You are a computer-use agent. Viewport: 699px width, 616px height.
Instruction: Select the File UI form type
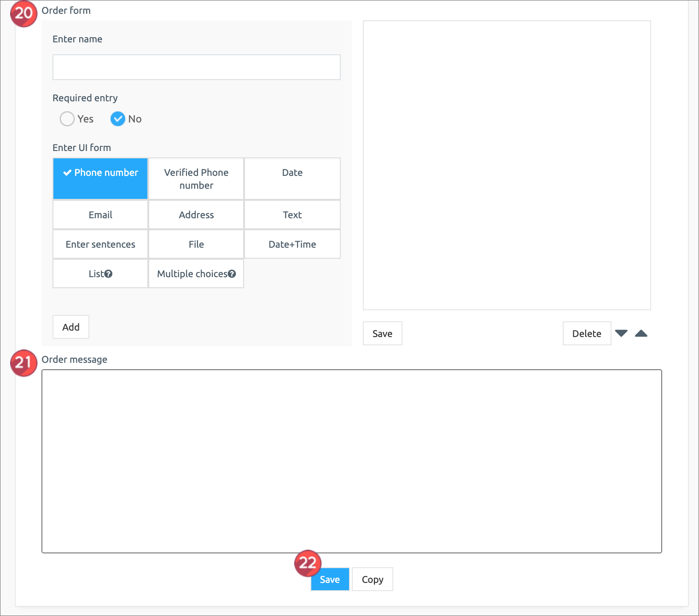(x=196, y=244)
